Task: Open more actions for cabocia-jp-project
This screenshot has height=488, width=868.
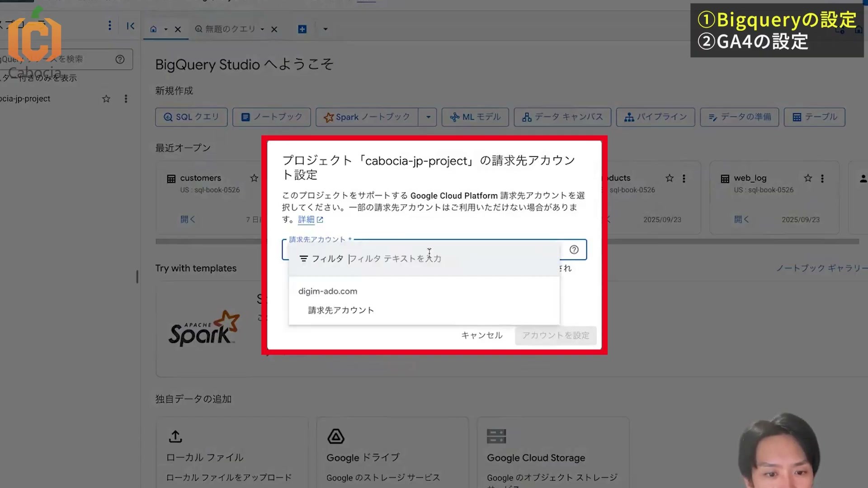Action: pos(126,99)
